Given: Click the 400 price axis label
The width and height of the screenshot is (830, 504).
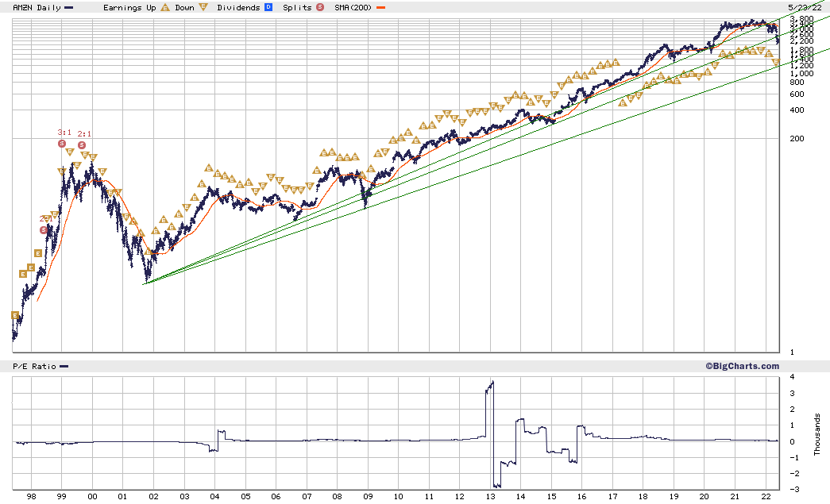Looking at the screenshot, I should [x=797, y=110].
